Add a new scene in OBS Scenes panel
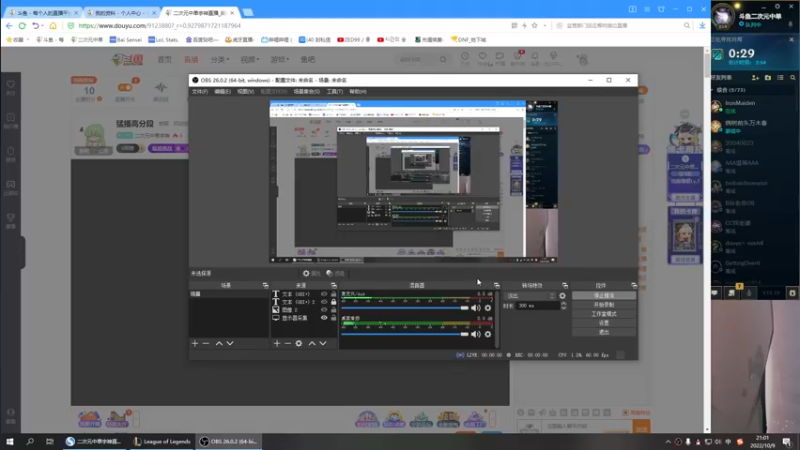Viewport: 800px width, 450px height. (x=195, y=343)
